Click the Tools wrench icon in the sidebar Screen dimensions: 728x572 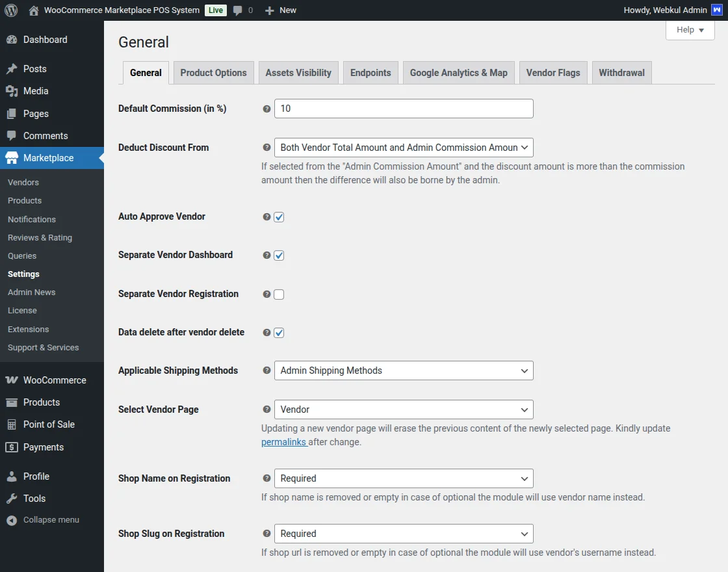(x=12, y=499)
